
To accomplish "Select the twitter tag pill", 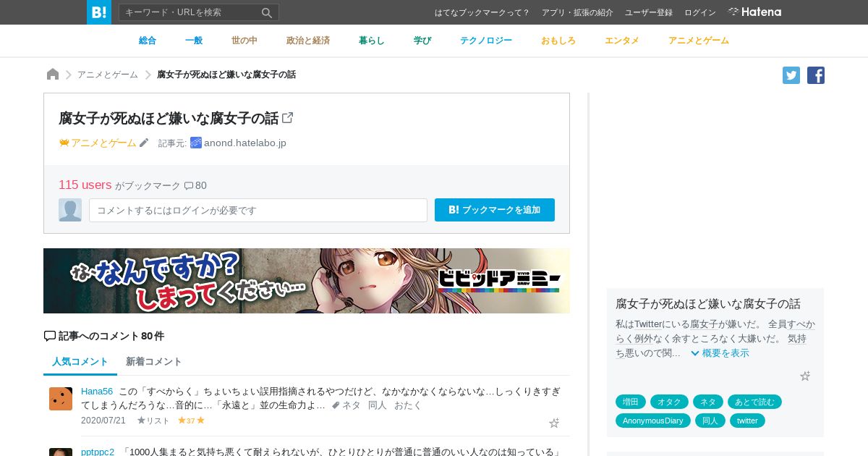I will [x=747, y=421].
